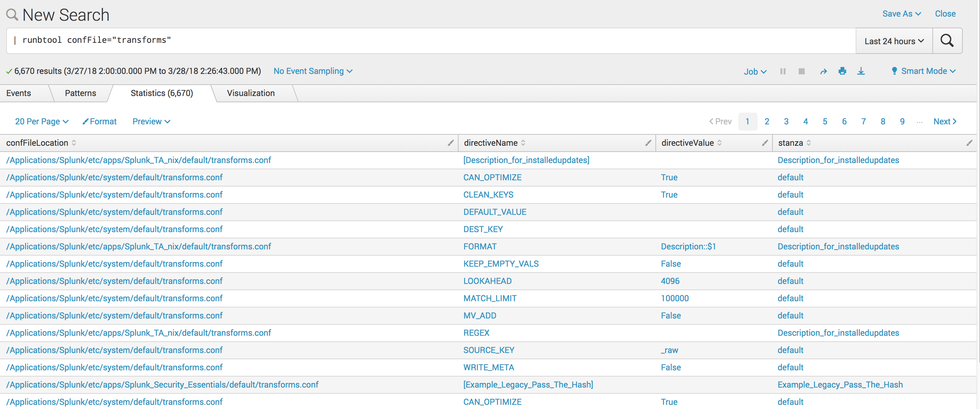Click LOOKAHEAD directive name
980x409 pixels.
click(487, 281)
